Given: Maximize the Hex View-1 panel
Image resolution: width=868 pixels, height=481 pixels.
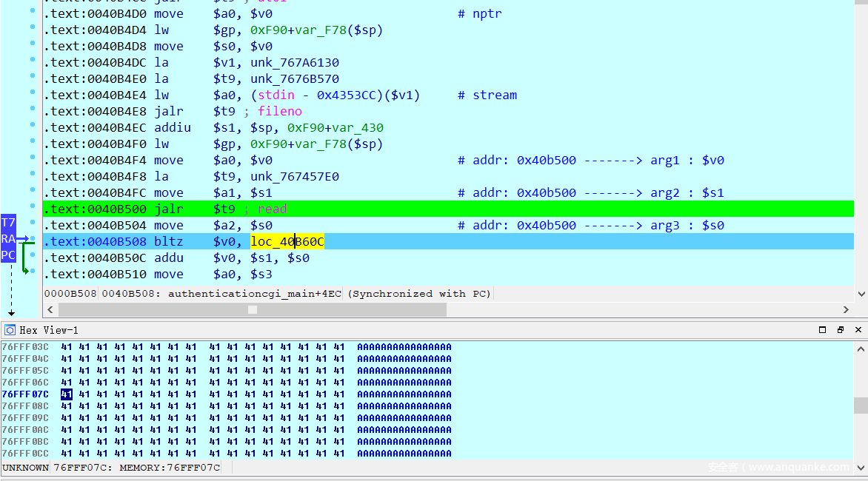Looking at the screenshot, I should pos(822,330).
